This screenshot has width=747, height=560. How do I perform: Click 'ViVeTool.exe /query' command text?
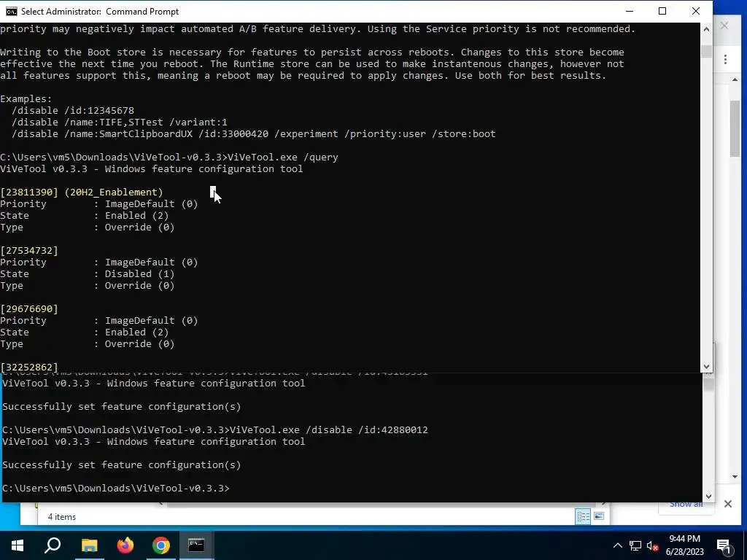284,157
